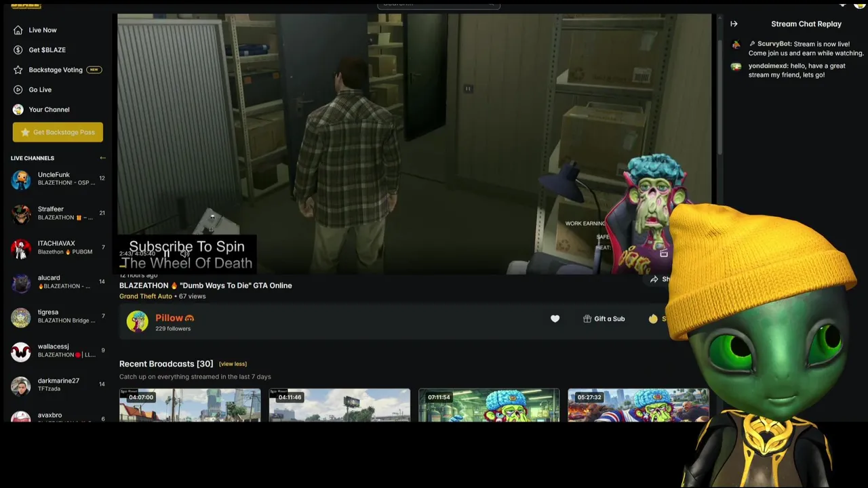Click the Live Now home icon
The height and width of the screenshot is (488, 868).
pyautogui.click(x=18, y=30)
